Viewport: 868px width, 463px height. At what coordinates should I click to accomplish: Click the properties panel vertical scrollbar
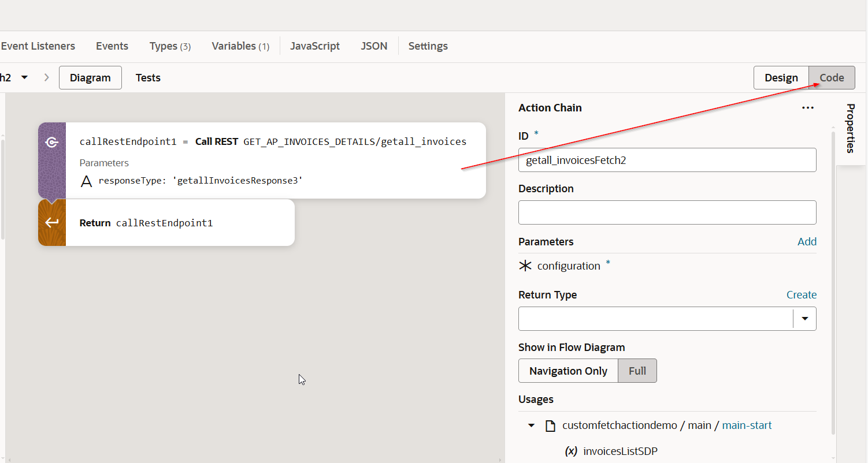833,283
